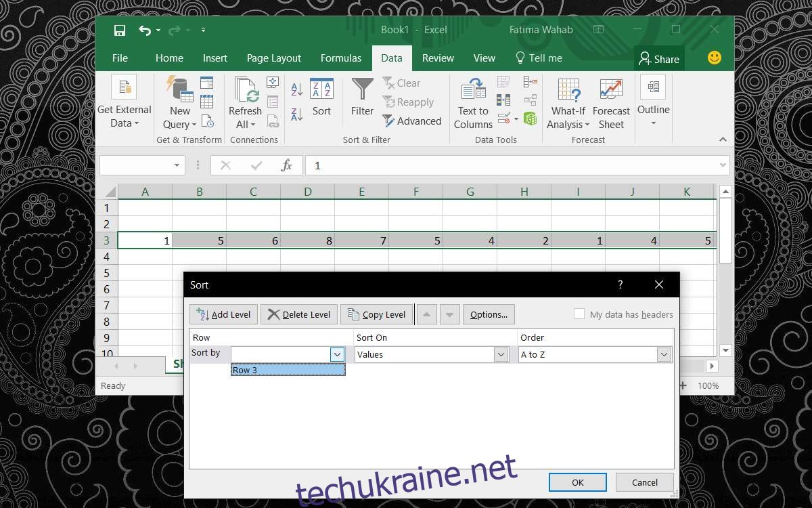Switch to the Page Layout tab

[x=274, y=58]
